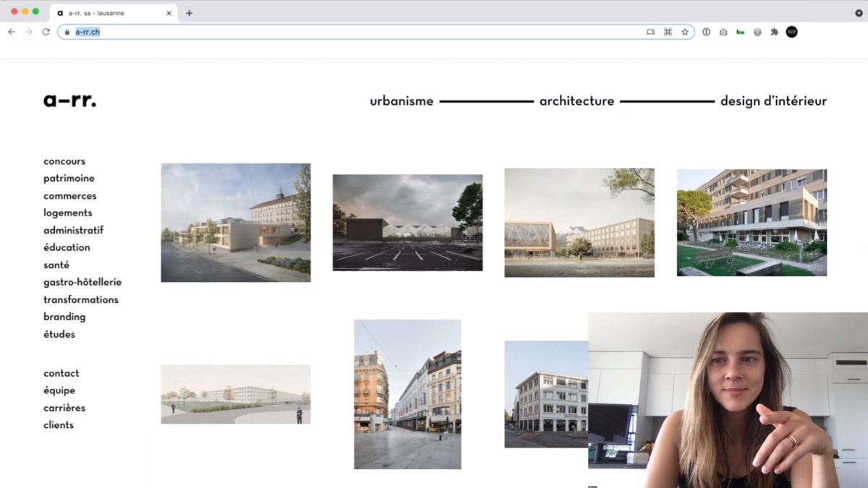Filter projects by santé
Viewport: 868px width, 488px height.
click(x=56, y=265)
